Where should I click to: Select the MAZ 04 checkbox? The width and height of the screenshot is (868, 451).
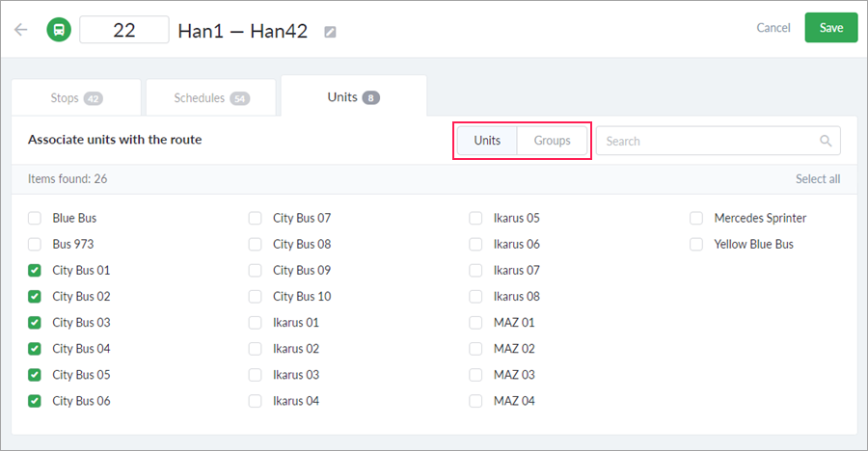[x=475, y=401]
